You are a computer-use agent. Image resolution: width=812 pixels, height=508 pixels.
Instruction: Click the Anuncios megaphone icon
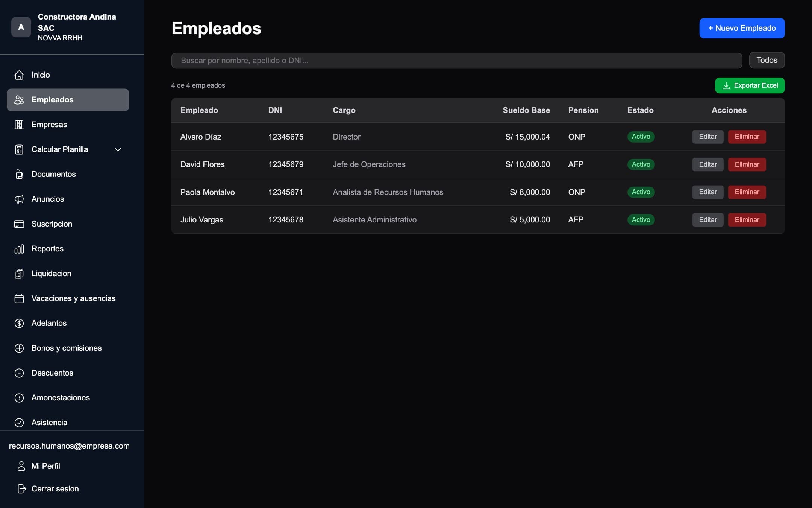(19, 199)
